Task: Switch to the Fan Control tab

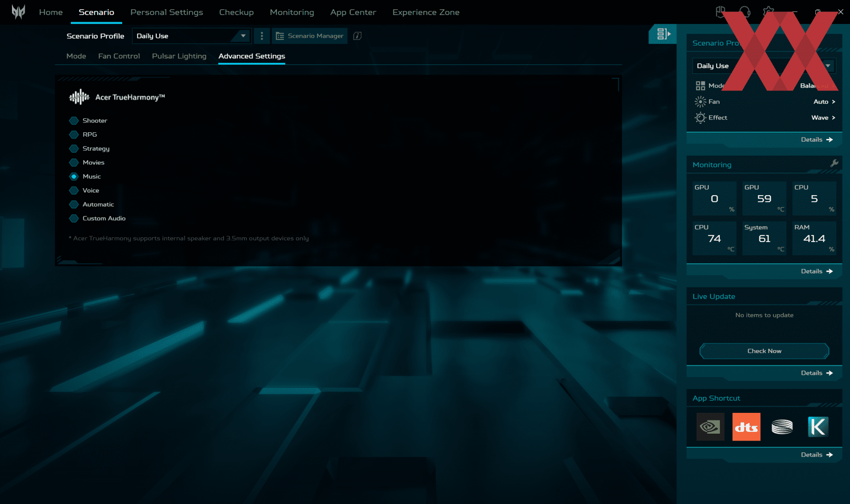Action: pos(119,56)
